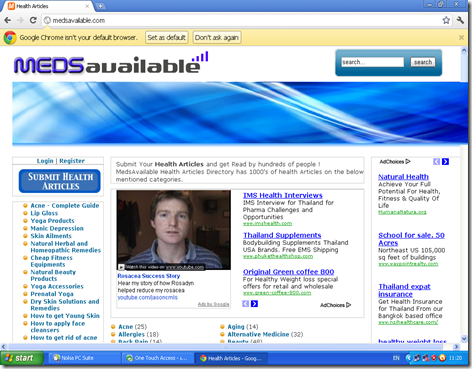Open Original Green coffee 800 ad

point(289,272)
